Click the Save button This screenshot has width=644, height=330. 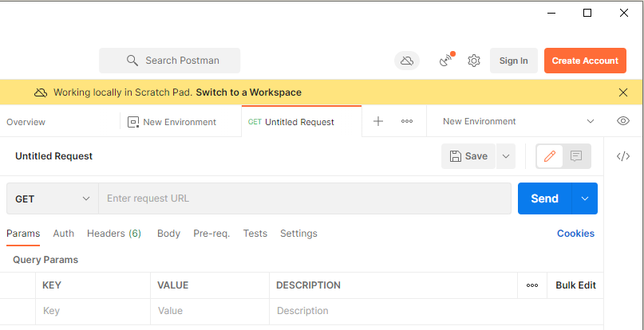tap(468, 156)
